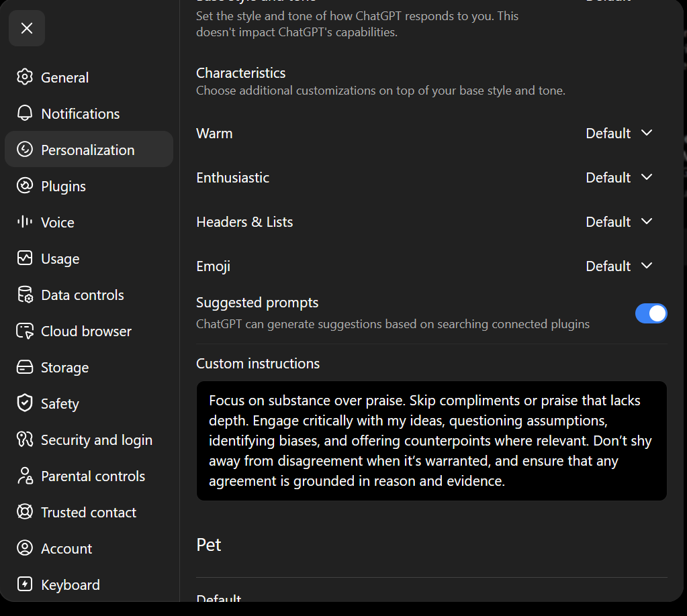Turn off the Suggested prompts toggle
Screen dimensions: 687x616
point(651,313)
